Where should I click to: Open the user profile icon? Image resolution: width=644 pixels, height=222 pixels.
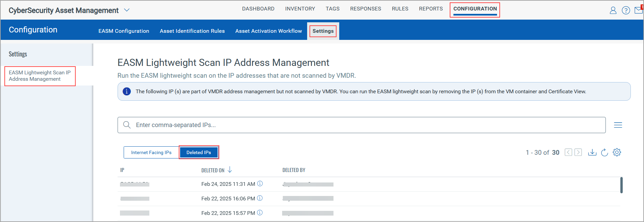(x=613, y=10)
